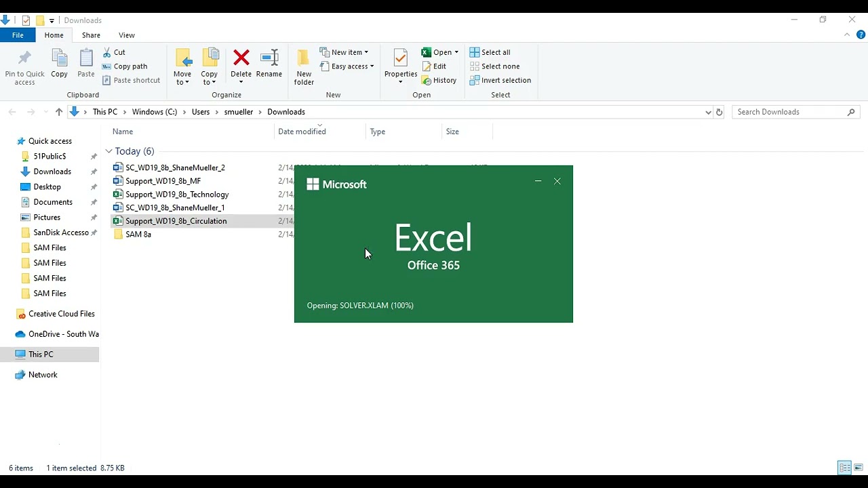Click Edit in the Open group
Screen dimensions: 868x488
click(x=434, y=66)
